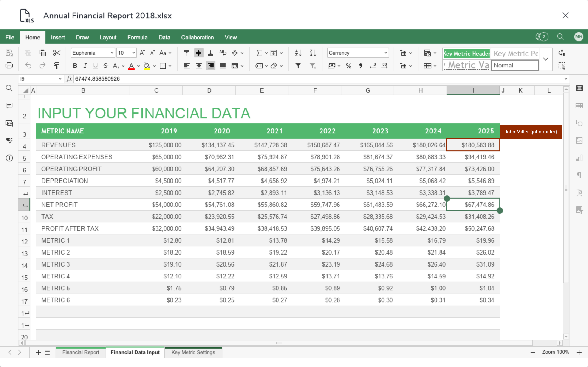Switch to the Formula ribbon tab
The width and height of the screenshot is (588, 367).
click(x=138, y=37)
